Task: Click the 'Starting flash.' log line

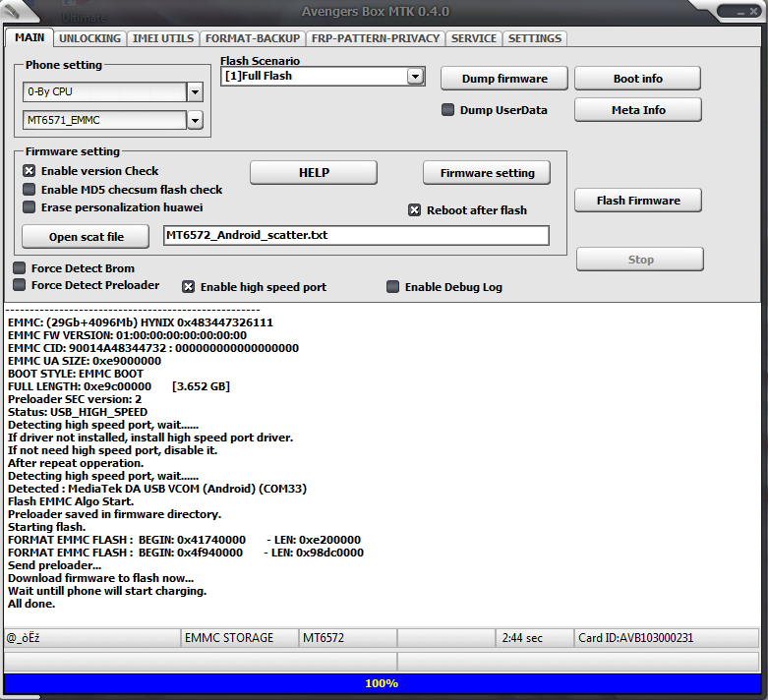Action: coord(46,527)
